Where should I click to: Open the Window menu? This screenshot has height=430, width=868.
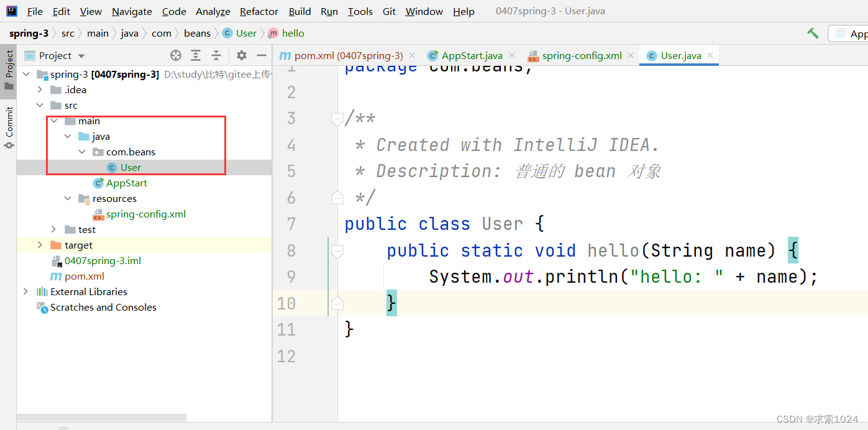click(424, 11)
